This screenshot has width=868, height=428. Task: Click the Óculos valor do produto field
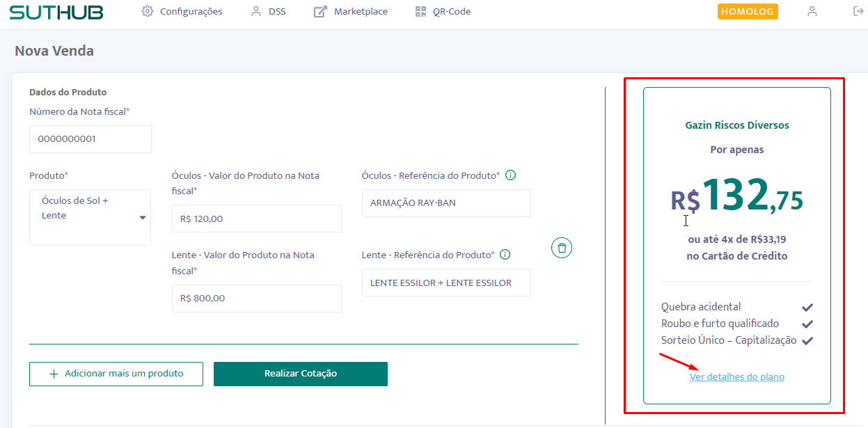(x=256, y=219)
